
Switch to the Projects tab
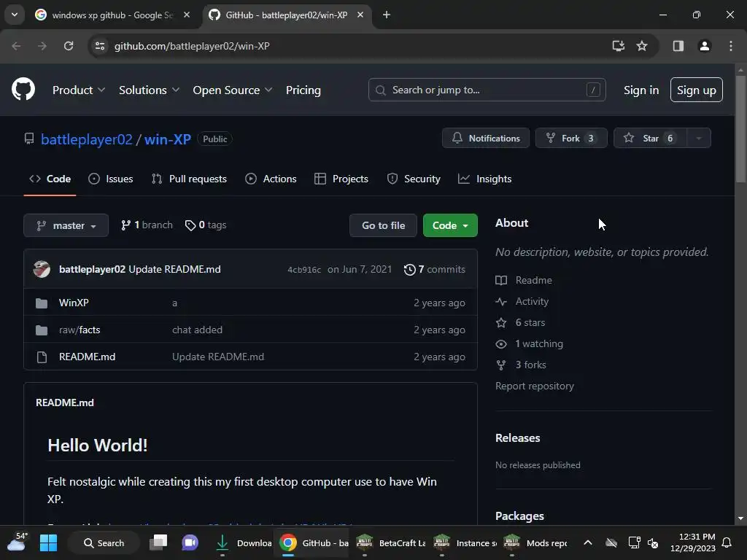(x=341, y=179)
